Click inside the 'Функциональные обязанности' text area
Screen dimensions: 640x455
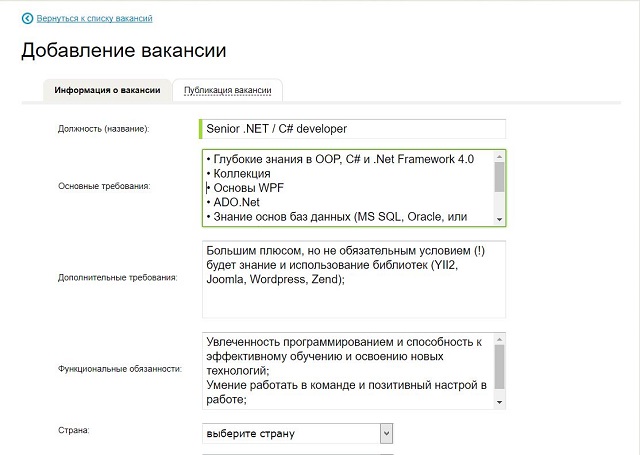tap(347, 370)
